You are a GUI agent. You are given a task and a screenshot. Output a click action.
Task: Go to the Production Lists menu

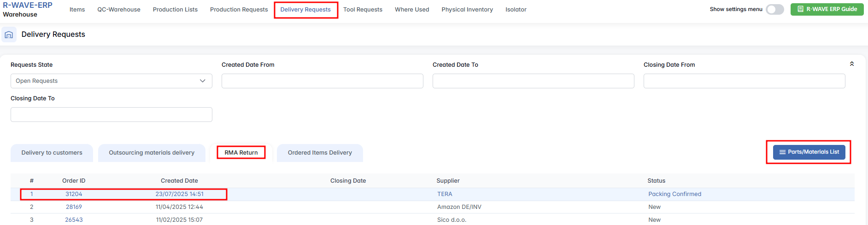tap(175, 10)
